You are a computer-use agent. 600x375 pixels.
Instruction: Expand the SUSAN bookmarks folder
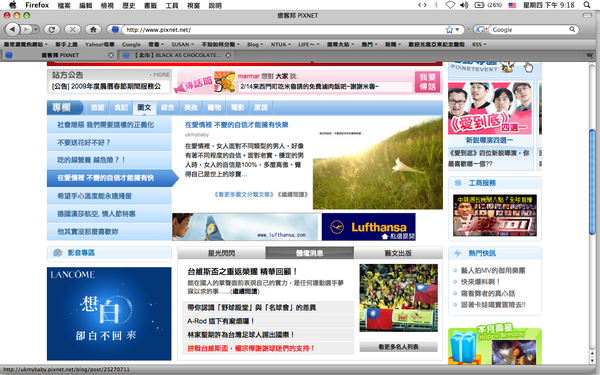tap(183, 44)
